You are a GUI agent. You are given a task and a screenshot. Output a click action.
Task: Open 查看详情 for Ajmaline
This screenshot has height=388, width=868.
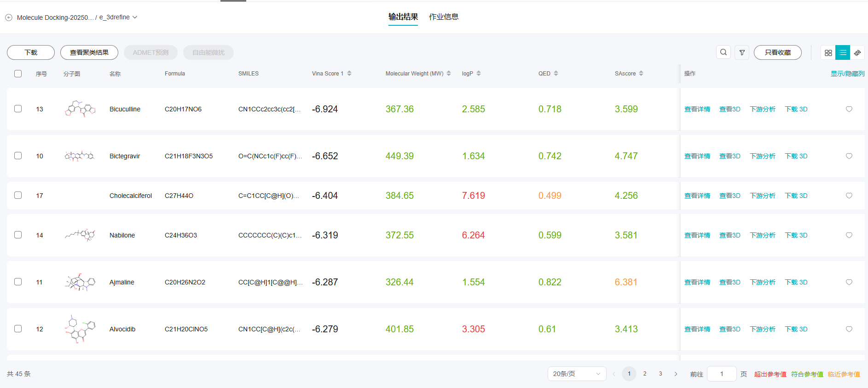coord(697,282)
